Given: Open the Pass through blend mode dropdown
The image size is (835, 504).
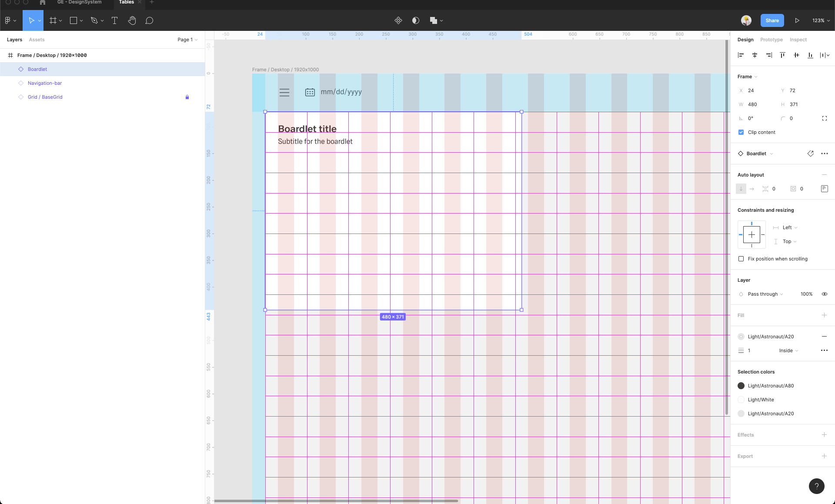Looking at the screenshot, I should 765,294.
